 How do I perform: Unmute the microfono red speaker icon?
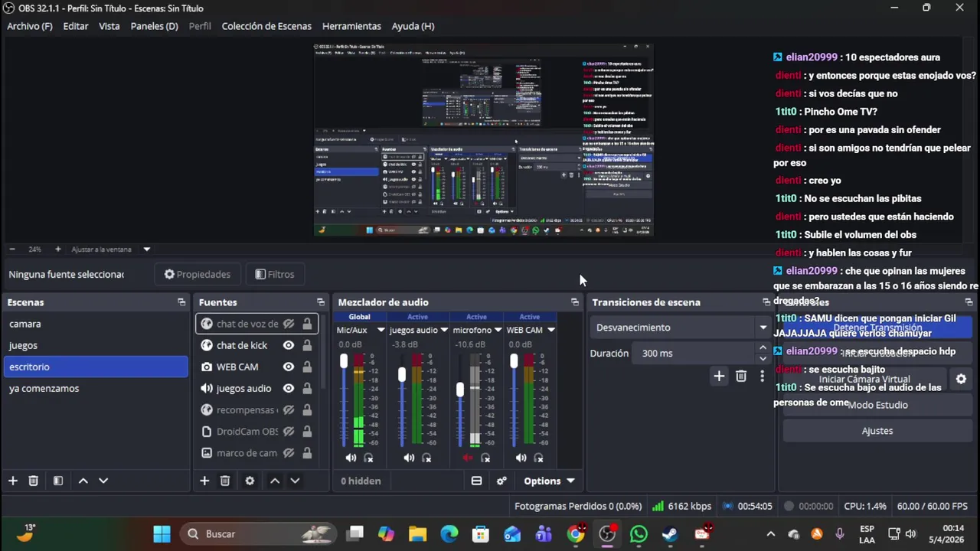click(x=467, y=458)
